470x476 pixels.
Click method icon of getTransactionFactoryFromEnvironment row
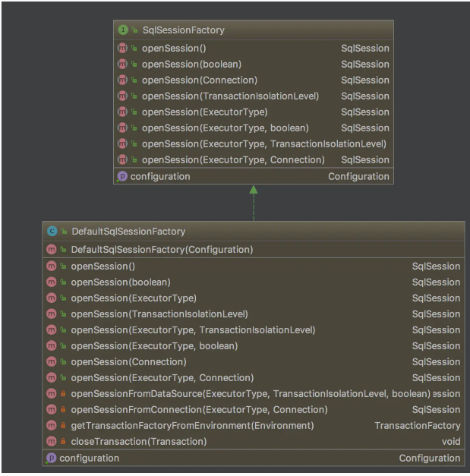52,426
